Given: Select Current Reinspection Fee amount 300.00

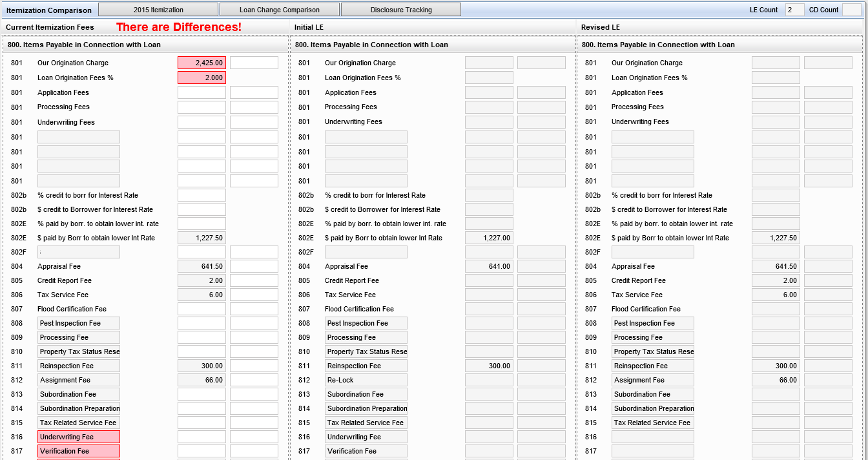Looking at the screenshot, I should 202,366.
